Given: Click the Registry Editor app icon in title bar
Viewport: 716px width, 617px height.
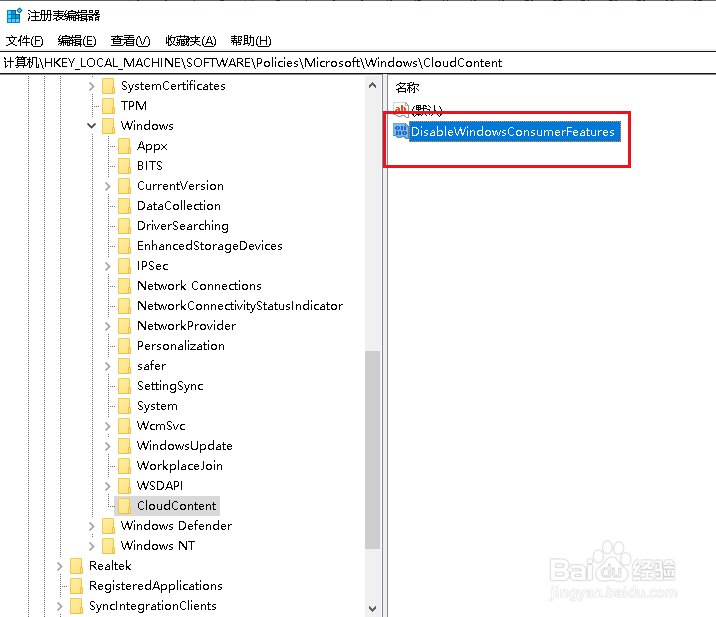Looking at the screenshot, I should tap(14, 16).
